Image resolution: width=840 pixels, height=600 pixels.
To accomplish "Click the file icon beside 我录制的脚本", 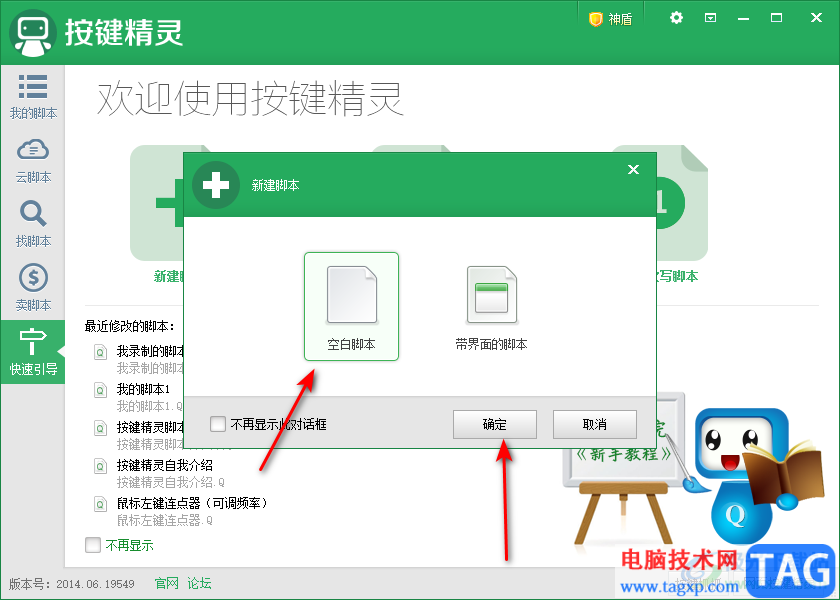I will pyautogui.click(x=100, y=352).
